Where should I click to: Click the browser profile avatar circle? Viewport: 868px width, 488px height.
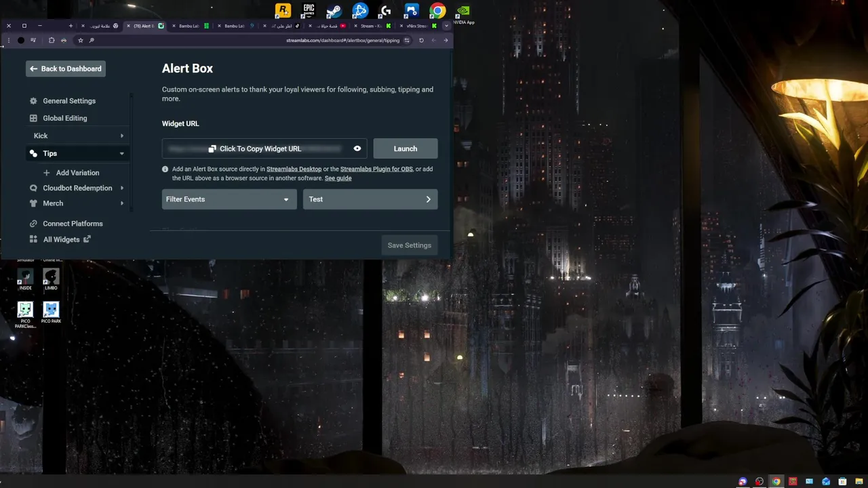tap(21, 40)
